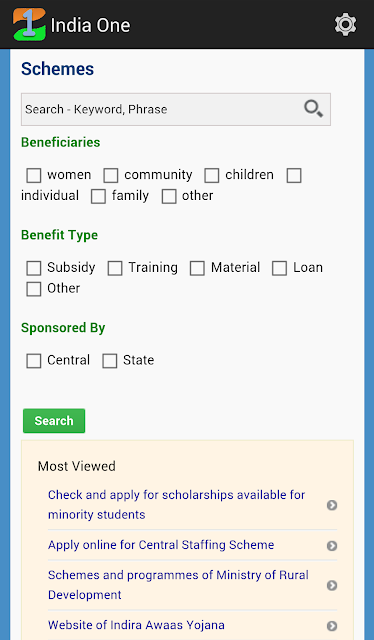The width and height of the screenshot is (374, 640).
Task: Tap arrow icon beside minority scholarships link
Action: (x=332, y=505)
